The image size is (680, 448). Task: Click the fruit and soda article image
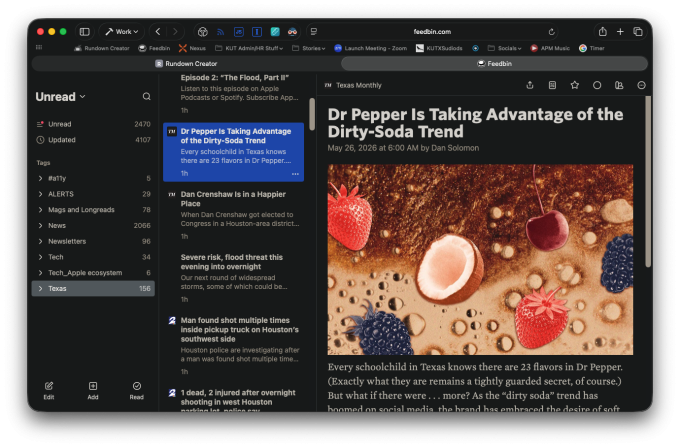[x=480, y=259]
